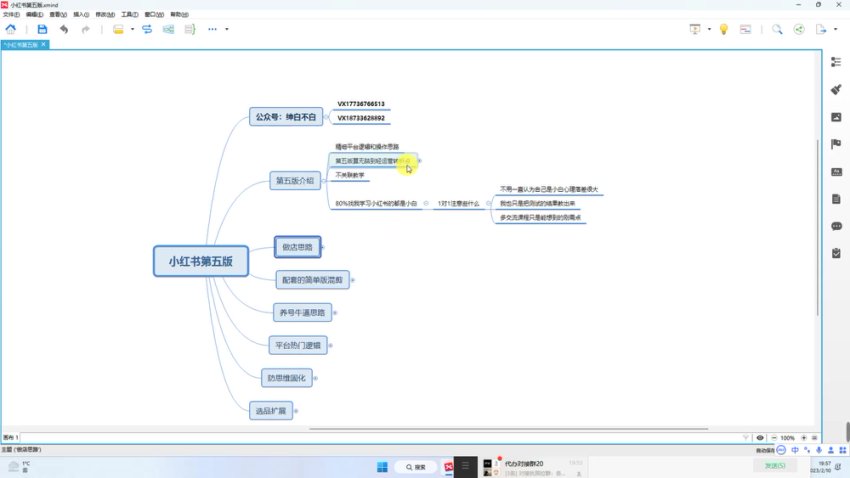
Task: Select the 配套的简单版混剪 topic
Action: click(312, 280)
